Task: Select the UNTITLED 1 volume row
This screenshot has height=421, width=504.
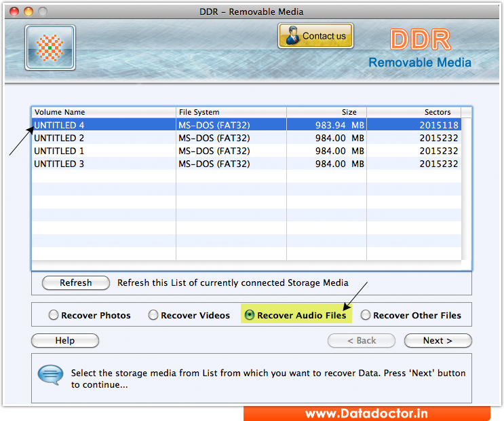Action: (x=246, y=151)
